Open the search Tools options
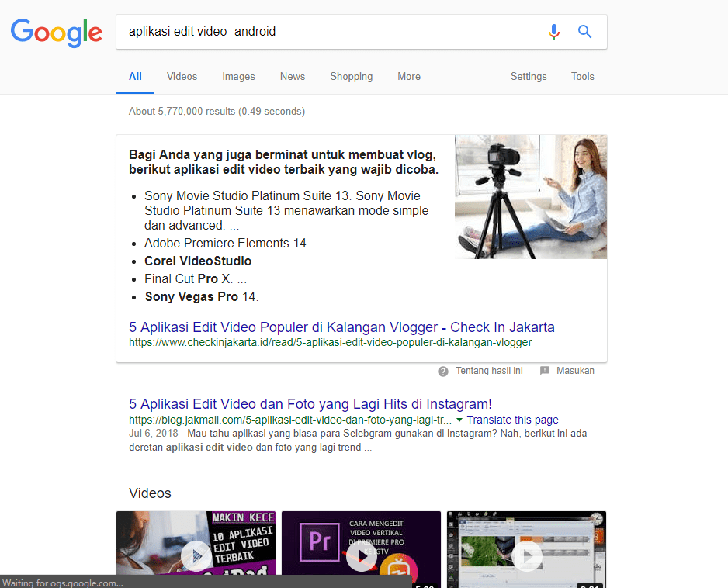The width and height of the screenshot is (728, 588). click(583, 77)
